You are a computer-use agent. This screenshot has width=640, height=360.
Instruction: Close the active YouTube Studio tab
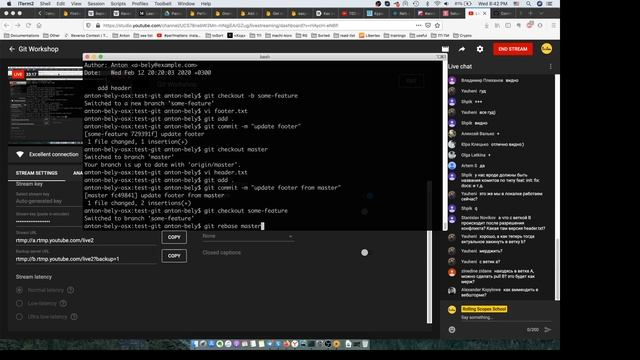[x=484, y=13]
